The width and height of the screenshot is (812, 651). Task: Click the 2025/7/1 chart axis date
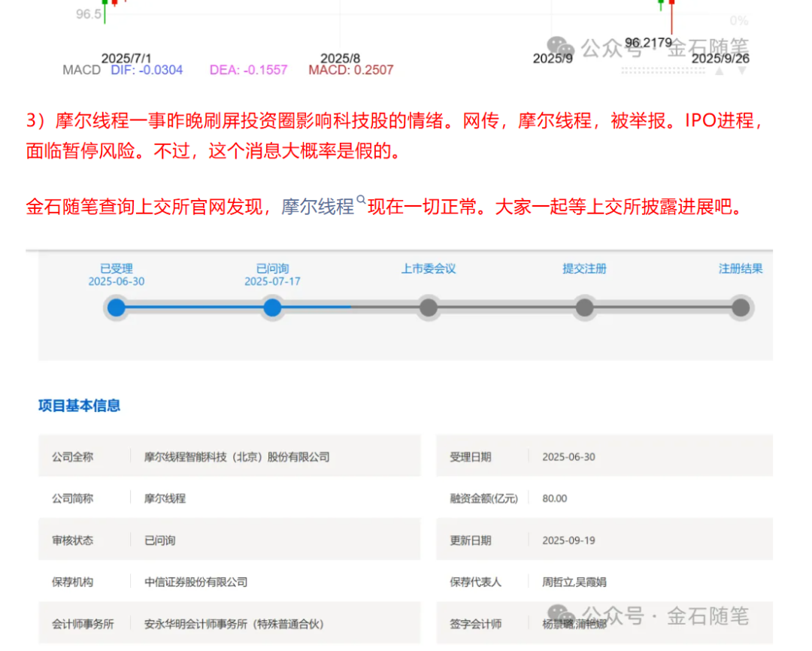point(126,58)
